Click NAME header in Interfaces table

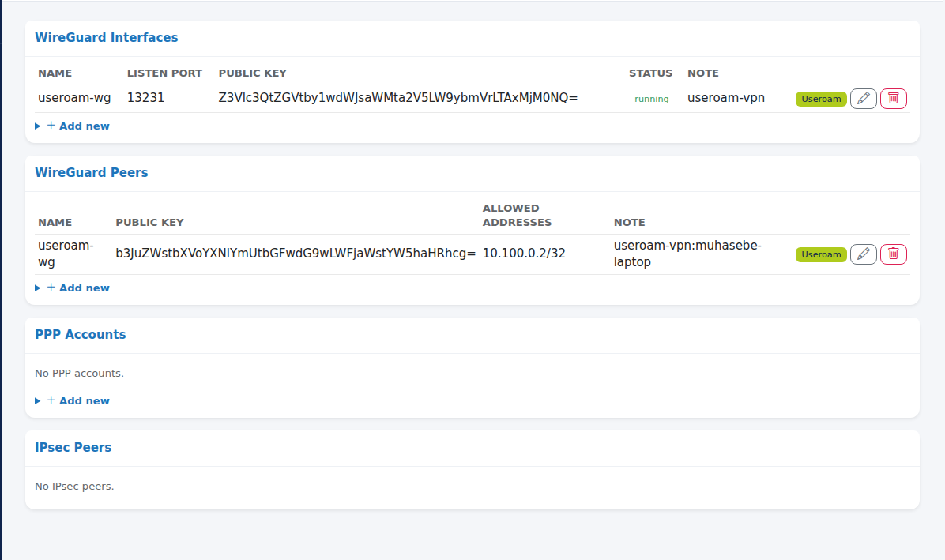pyautogui.click(x=55, y=73)
